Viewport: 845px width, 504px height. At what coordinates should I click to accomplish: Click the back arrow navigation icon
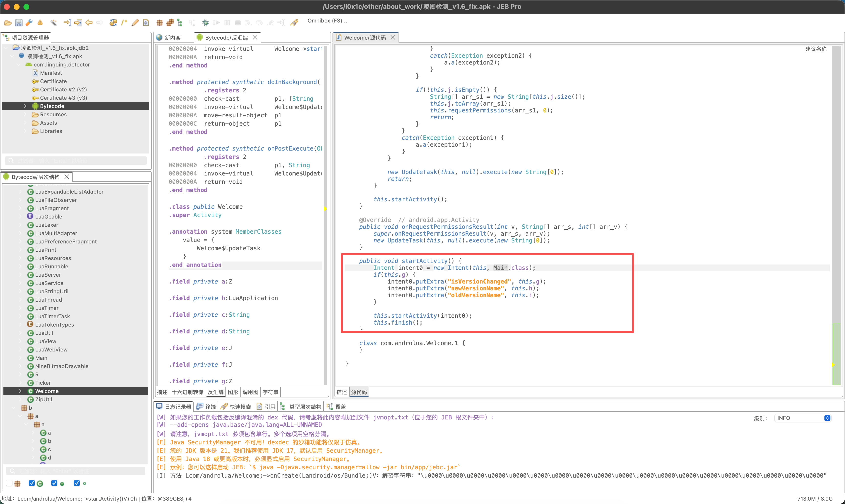[x=89, y=23]
